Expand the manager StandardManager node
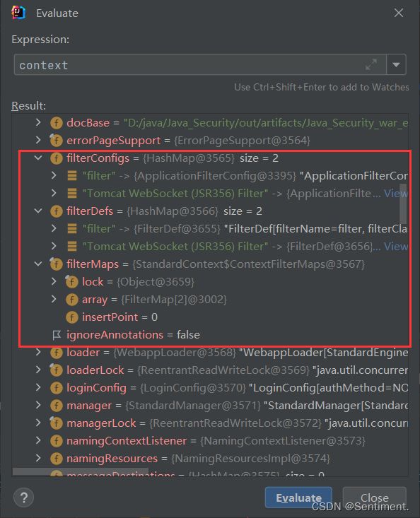 (x=38, y=405)
